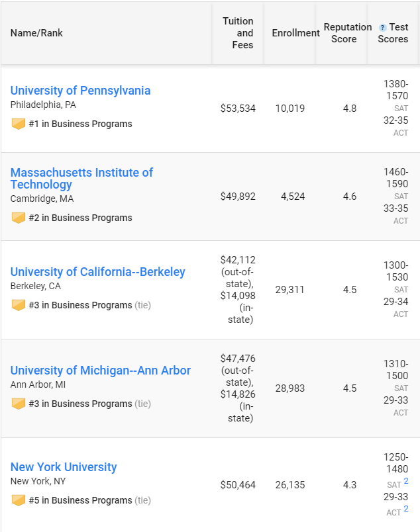Click the Berkeley #3 ranking badge icon

pyautogui.click(x=19, y=305)
